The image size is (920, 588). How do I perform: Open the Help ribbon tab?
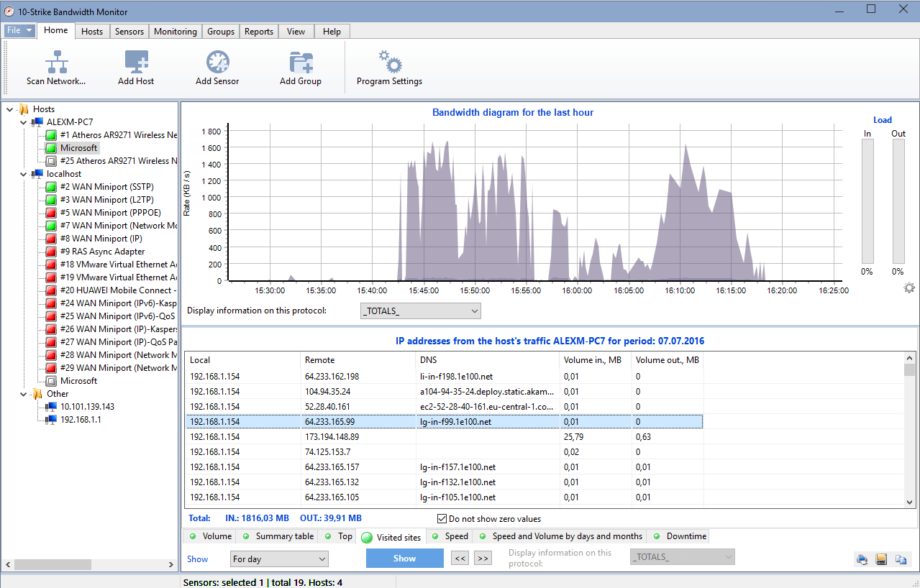(x=332, y=32)
